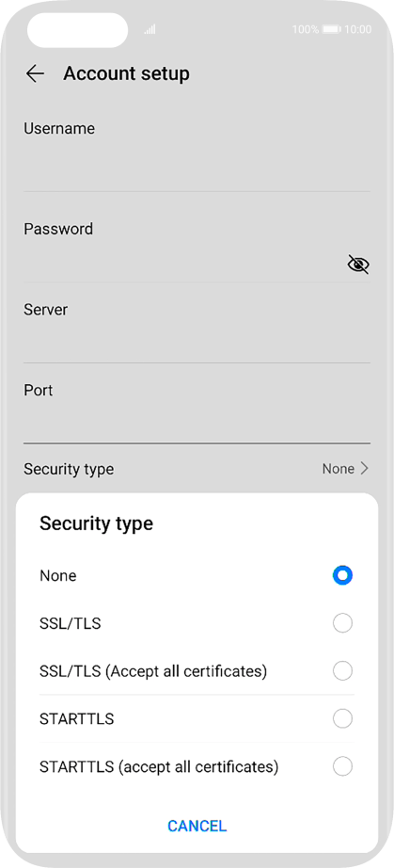Select the STARTTLS radio button
This screenshot has height=868, width=394.
point(342,719)
